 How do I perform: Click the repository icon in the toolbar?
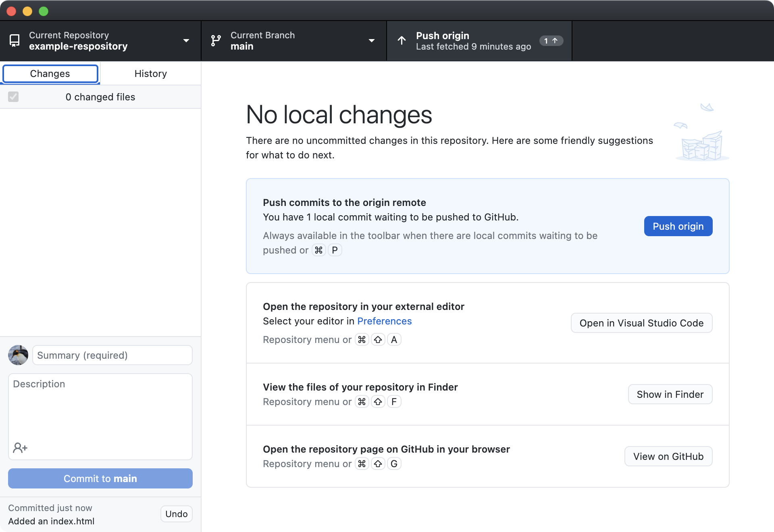pos(15,41)
